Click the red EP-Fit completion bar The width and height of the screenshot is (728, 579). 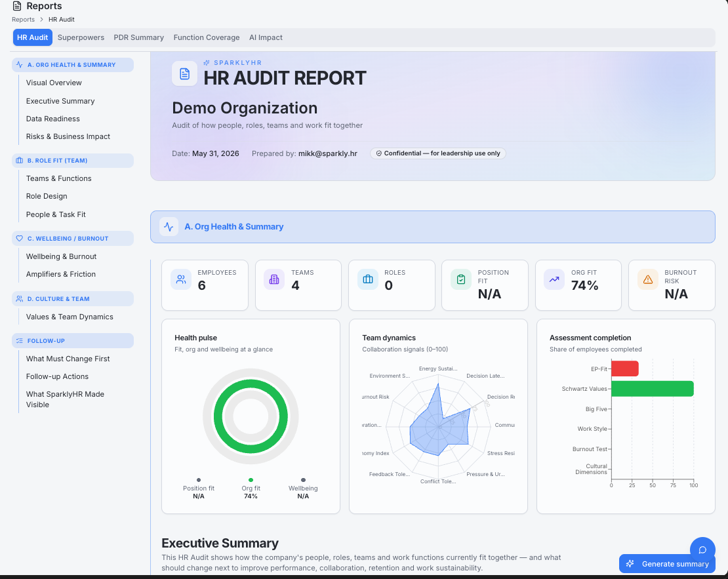click(x=625, y=369)
